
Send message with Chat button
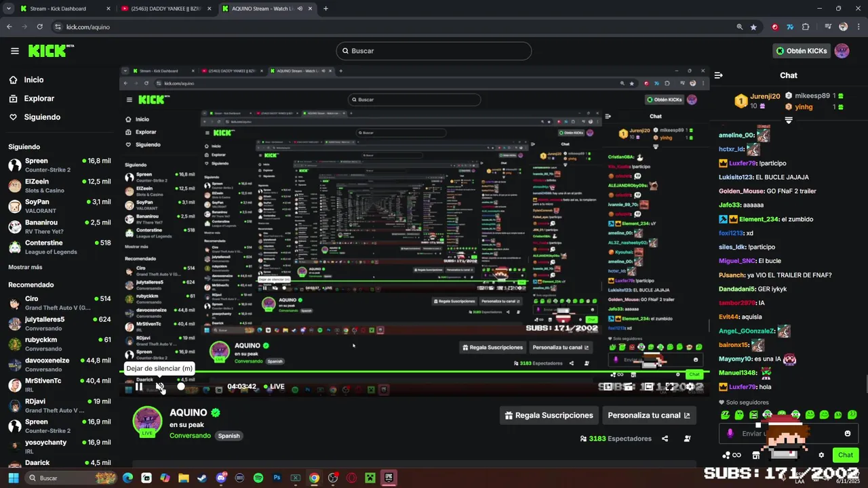[x=845, y=455]
